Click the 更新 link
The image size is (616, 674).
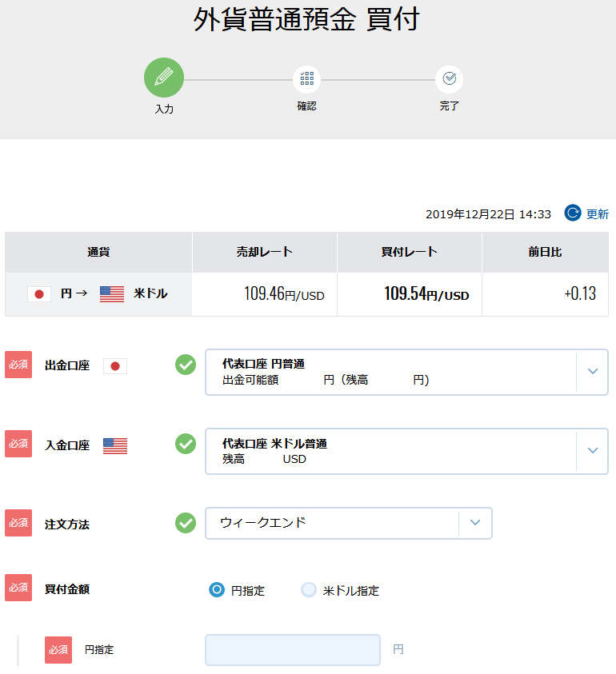tap(598, 214)
